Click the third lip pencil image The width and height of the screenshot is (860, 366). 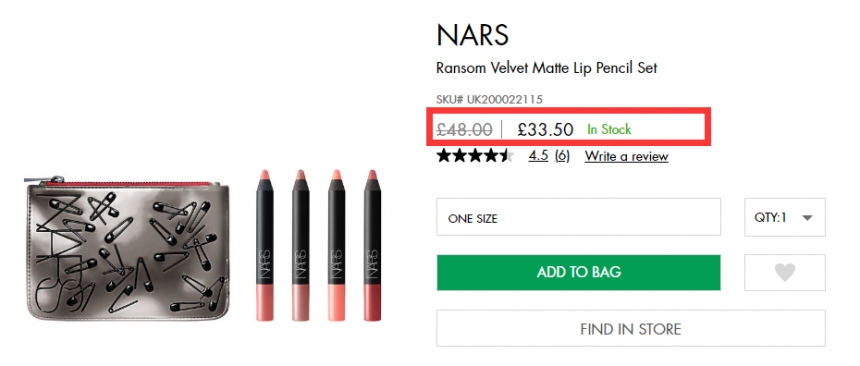336,245
